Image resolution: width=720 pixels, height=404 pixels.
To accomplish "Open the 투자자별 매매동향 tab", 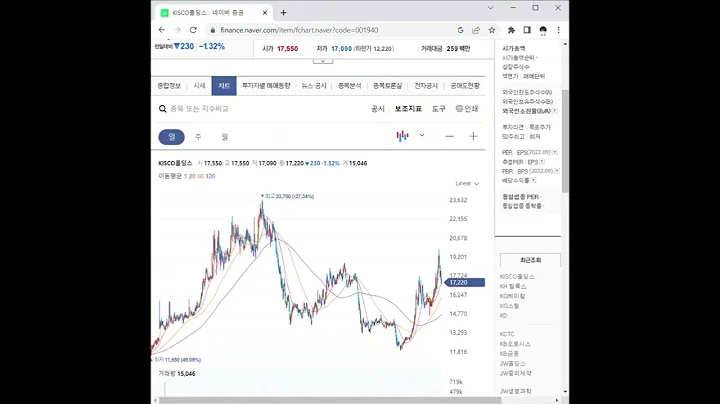I will [266, 86].
